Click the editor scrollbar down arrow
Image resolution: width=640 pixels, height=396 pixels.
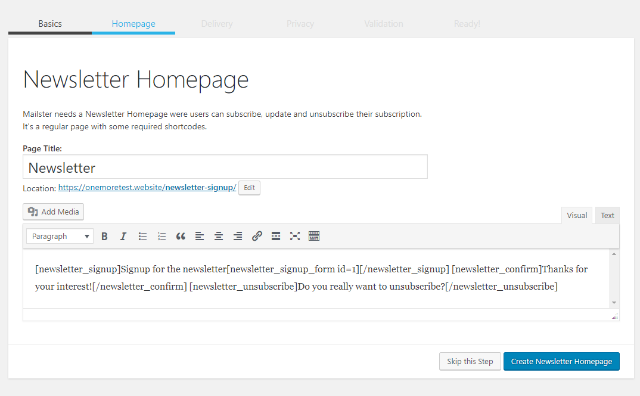614,303
